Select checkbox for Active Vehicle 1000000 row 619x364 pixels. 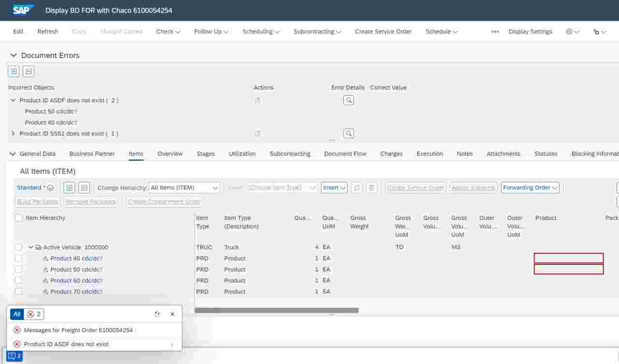click(18, 247)
